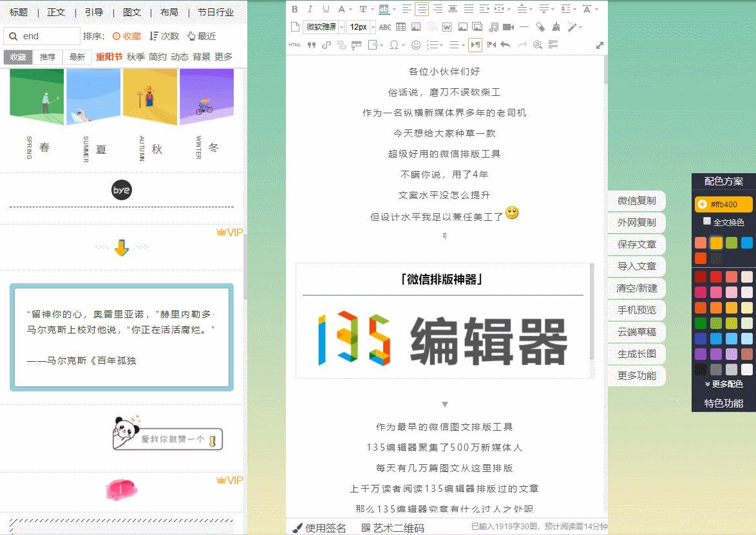Image resolution: width=756 pixels, height=535 pixels.
Task: Click 艺术二维码 at editor bottom
Action: [x=393, y=528]
